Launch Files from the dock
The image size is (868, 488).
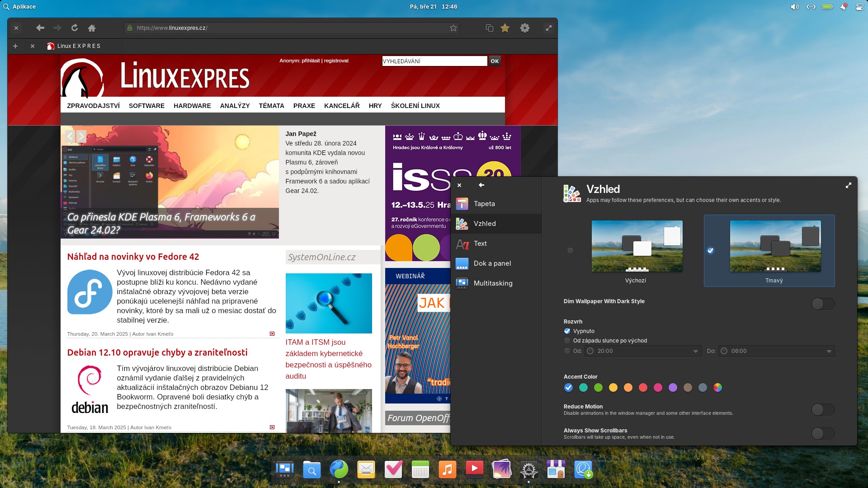pos(312,470)
